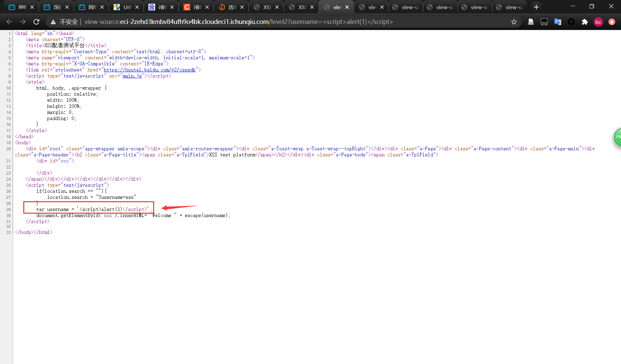Click the green 74 floating badge
Screen dimensions: 621x364
[x=617, y=137]
